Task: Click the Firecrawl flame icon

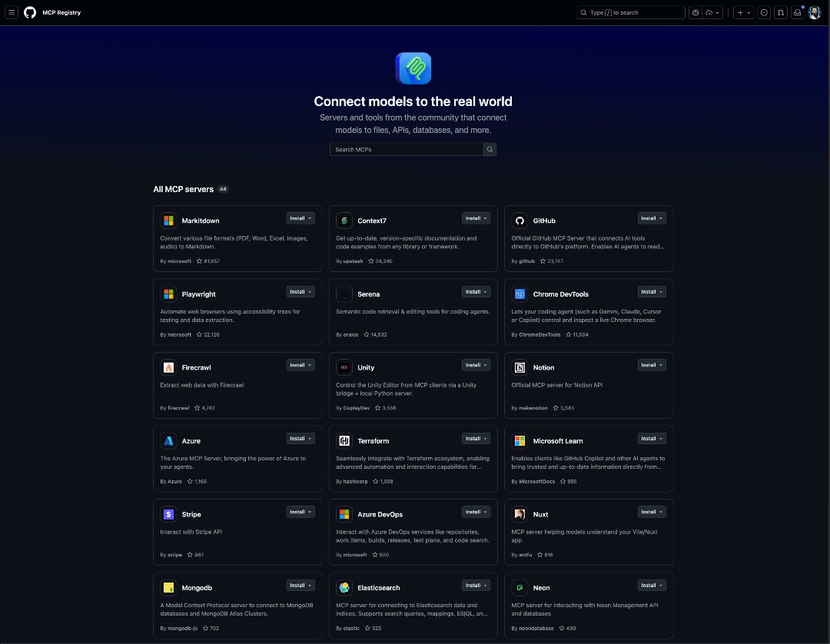Action: click(x=168, y=367)
